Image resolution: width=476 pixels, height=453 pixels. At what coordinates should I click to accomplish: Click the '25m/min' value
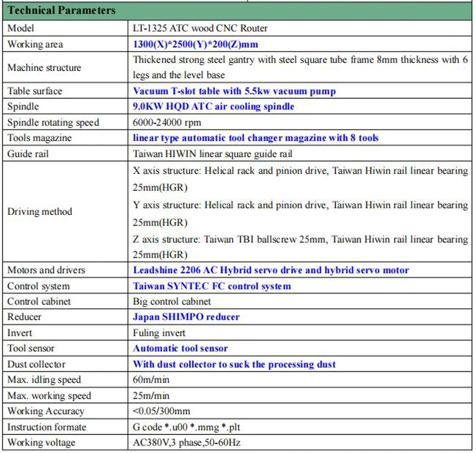pyautogui.click(x=151, y=396)
